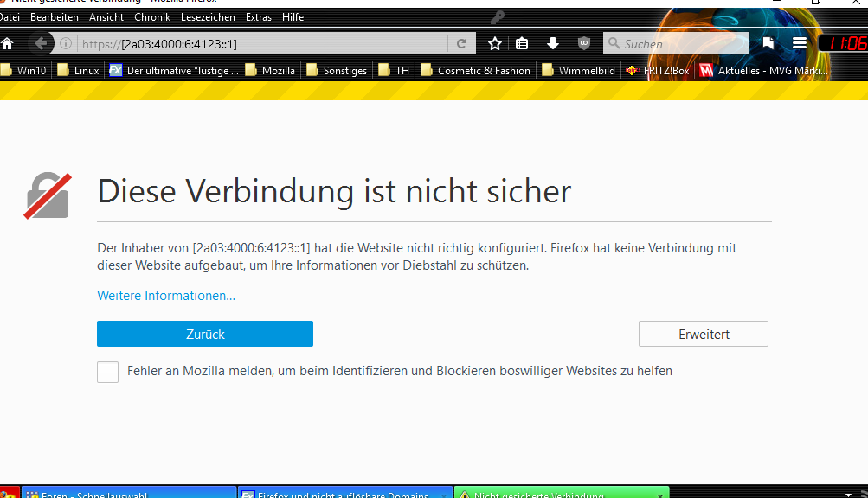The width and height of the screenshot is (868, 498).
Task: Switch to the Firefox und nicht auflösbare Domains tab
Action: click(345, 493)
